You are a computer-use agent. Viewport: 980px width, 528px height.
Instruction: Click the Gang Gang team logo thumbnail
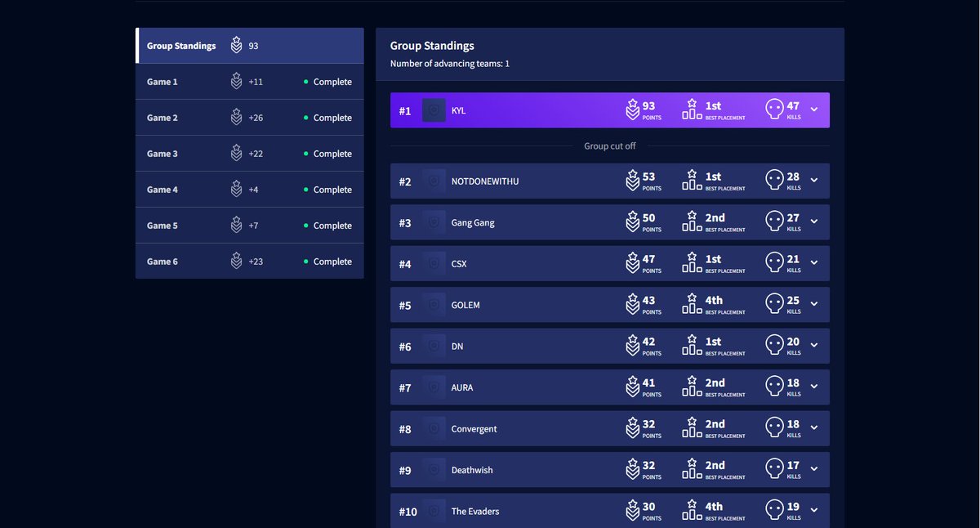(434, 222)
